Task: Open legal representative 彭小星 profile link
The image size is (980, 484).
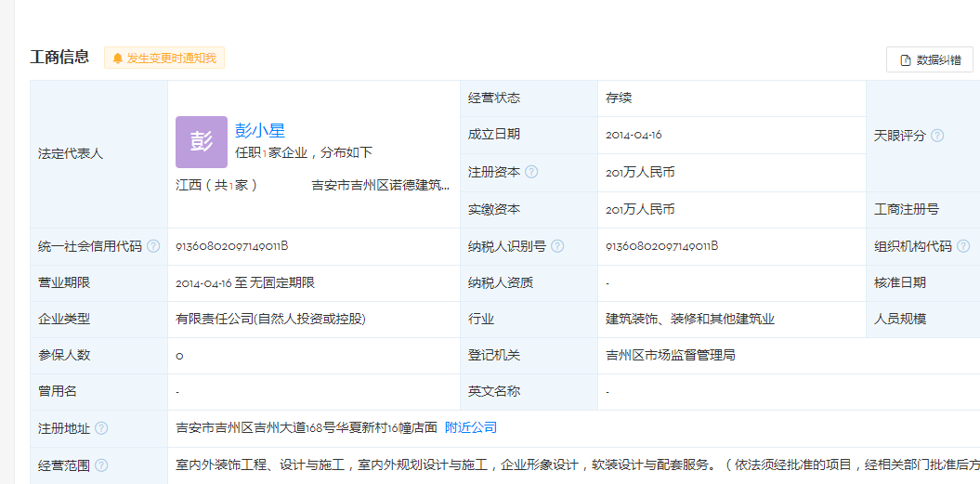Action: click(x=260, y=131)
